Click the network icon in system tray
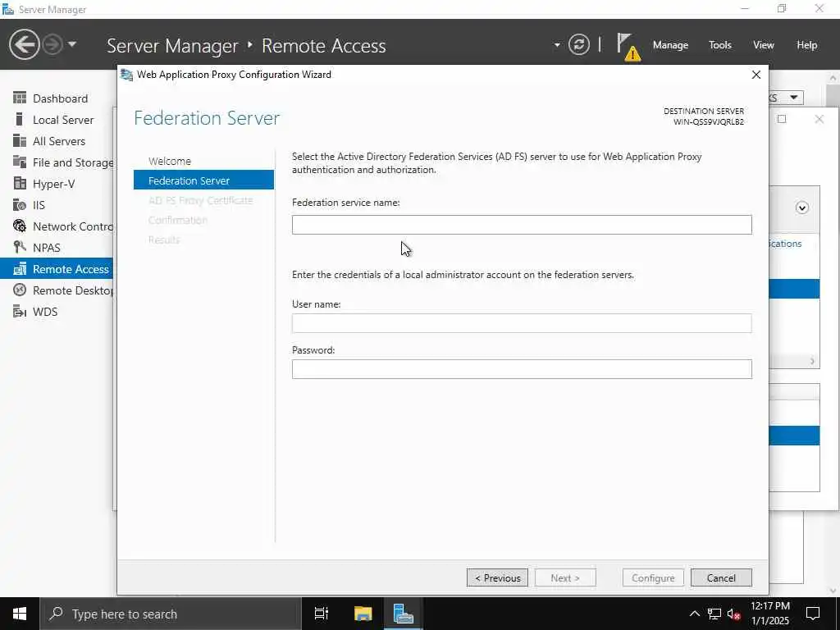840x630 pixels. click(x=714, y=614)
